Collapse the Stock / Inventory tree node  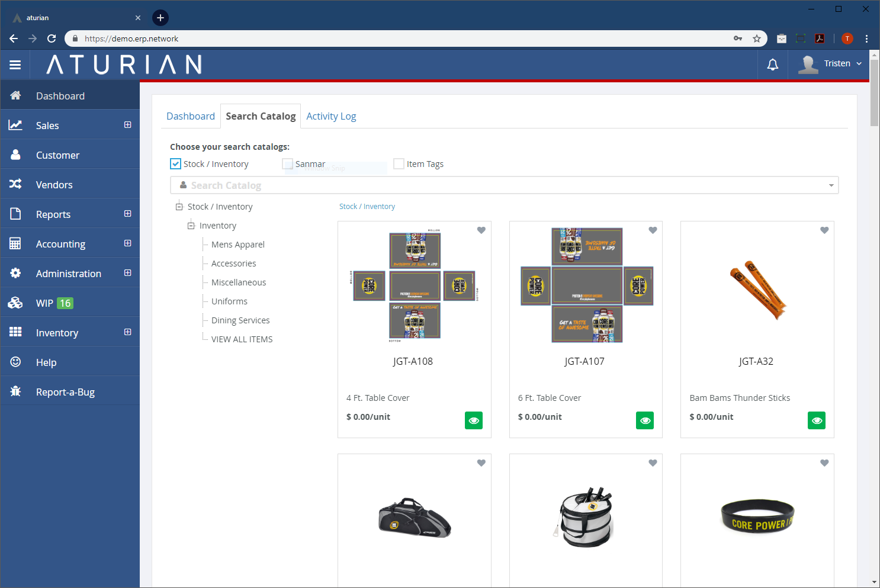[x=179, y=207]
